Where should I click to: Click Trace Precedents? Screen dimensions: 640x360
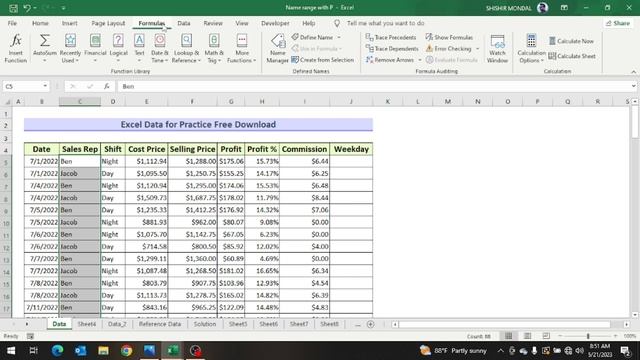(x=391, y=37)
